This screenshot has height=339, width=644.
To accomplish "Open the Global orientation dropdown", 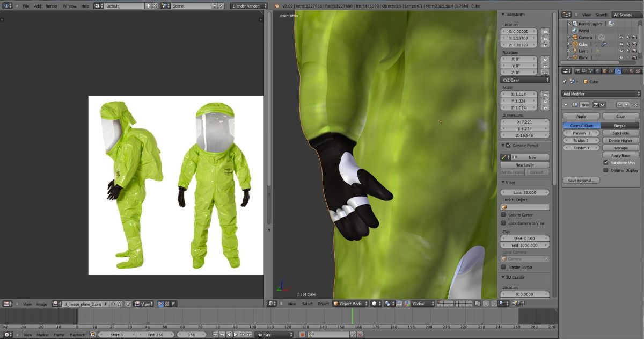I will tap(423, 304).
